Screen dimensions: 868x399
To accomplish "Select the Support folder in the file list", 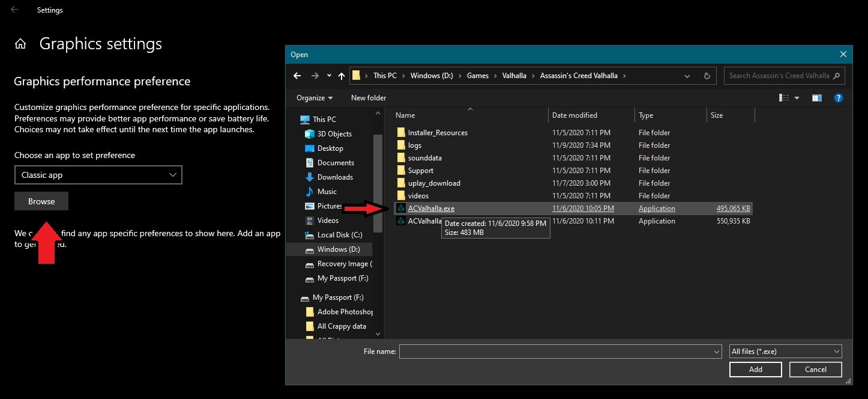I will tap(421, 171).
